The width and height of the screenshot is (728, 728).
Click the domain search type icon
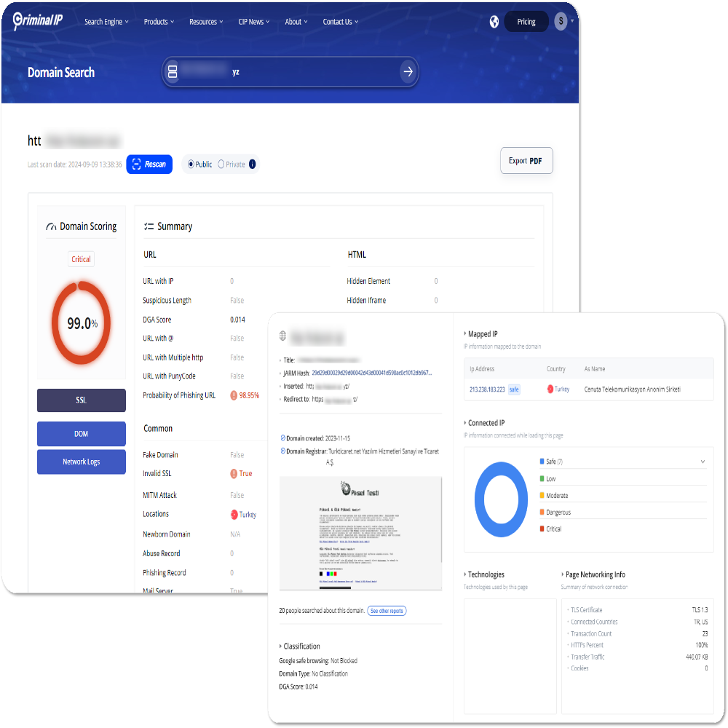click(173, 71)
